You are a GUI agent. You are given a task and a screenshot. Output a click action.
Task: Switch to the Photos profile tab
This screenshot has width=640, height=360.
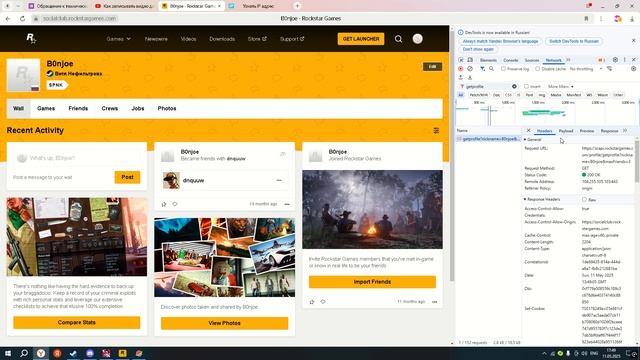coord(167,109)
